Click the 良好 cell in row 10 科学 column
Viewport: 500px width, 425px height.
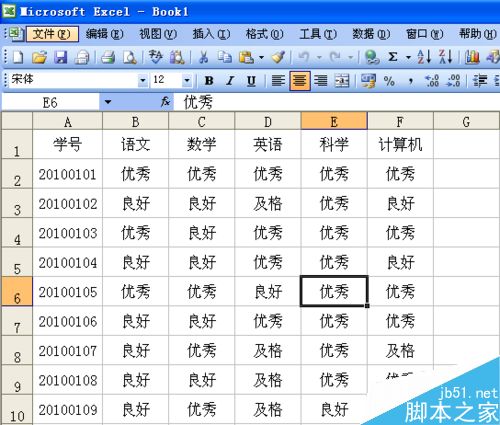click(x=334, y=409)
